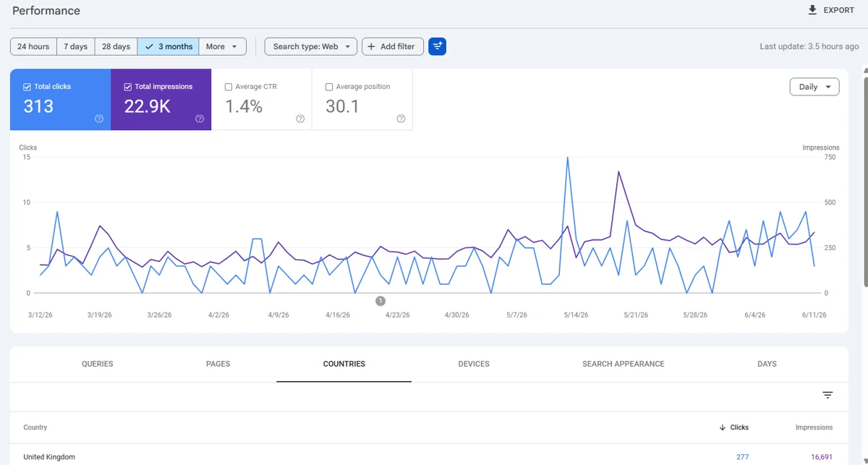868x465 pixels.
Task: Click the help icon on Total clicks card
Action: click(x=99, y=119)
